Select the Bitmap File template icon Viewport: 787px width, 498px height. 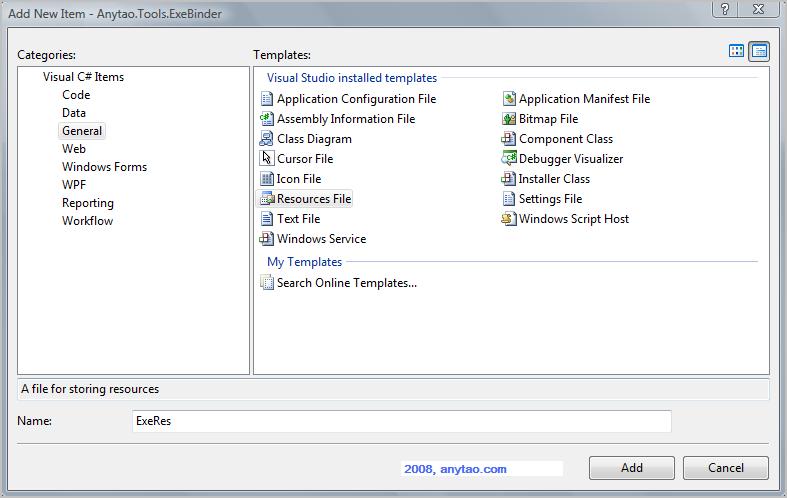[508, 119]
